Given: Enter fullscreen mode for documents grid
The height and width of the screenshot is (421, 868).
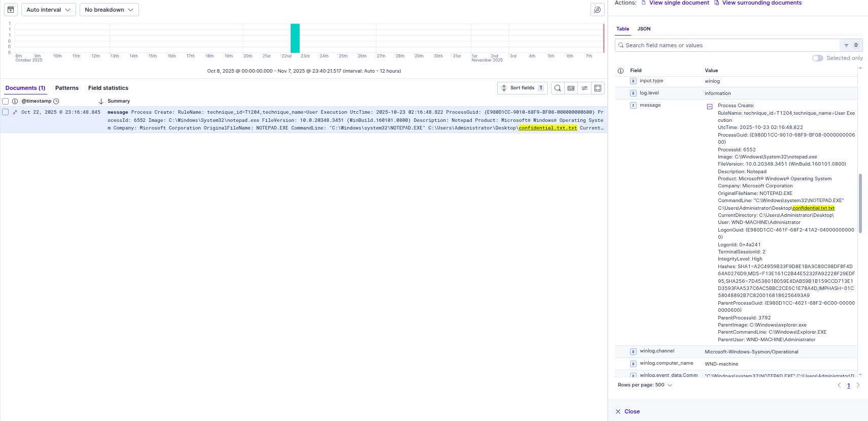Looking at the screenshot, I should pyautogui.click(x=598, y=88).
